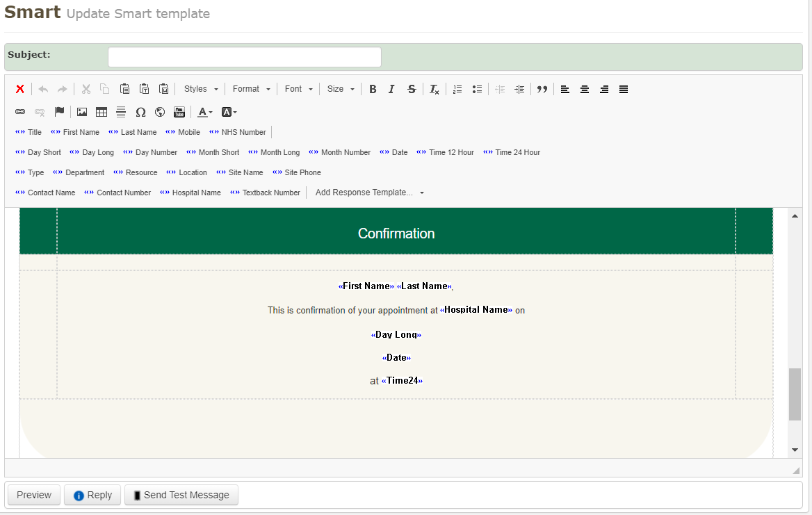Image resolution: width=812 pixels, height=515 pixels.
Task: Insert an image into the template
Action: point(82,112)
